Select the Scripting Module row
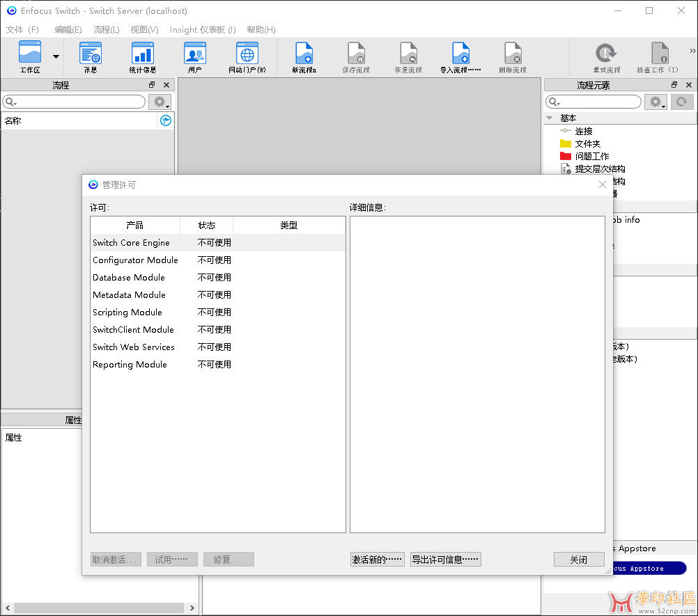 tap(217, 313)
